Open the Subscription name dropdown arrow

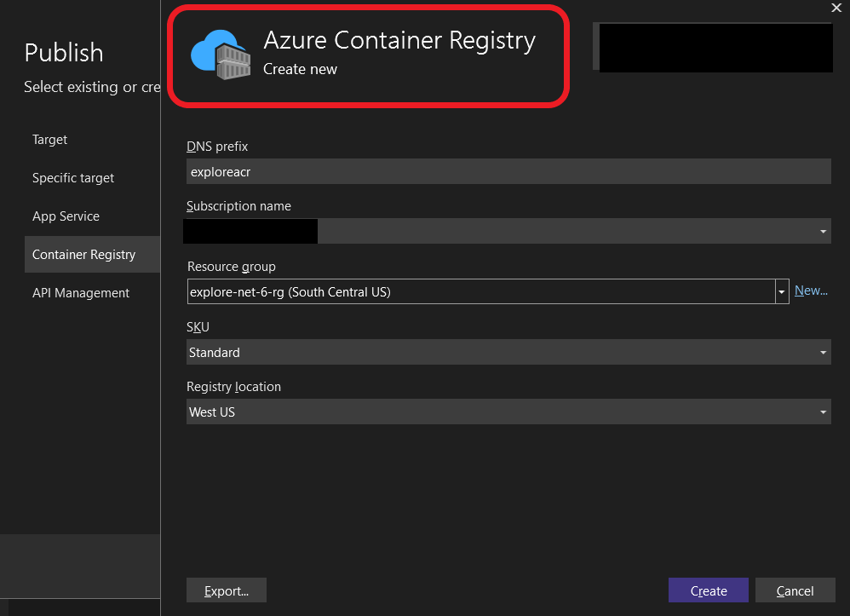[823, 231]
